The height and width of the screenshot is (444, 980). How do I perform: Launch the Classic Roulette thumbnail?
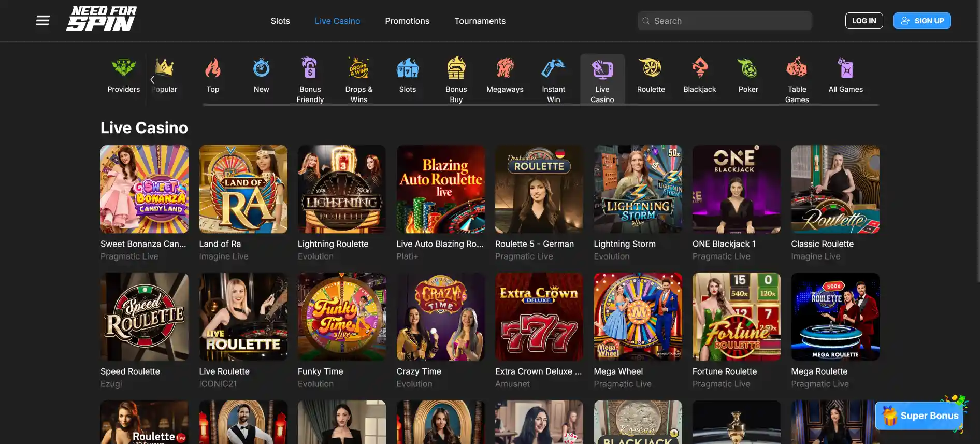click(835, 189)
